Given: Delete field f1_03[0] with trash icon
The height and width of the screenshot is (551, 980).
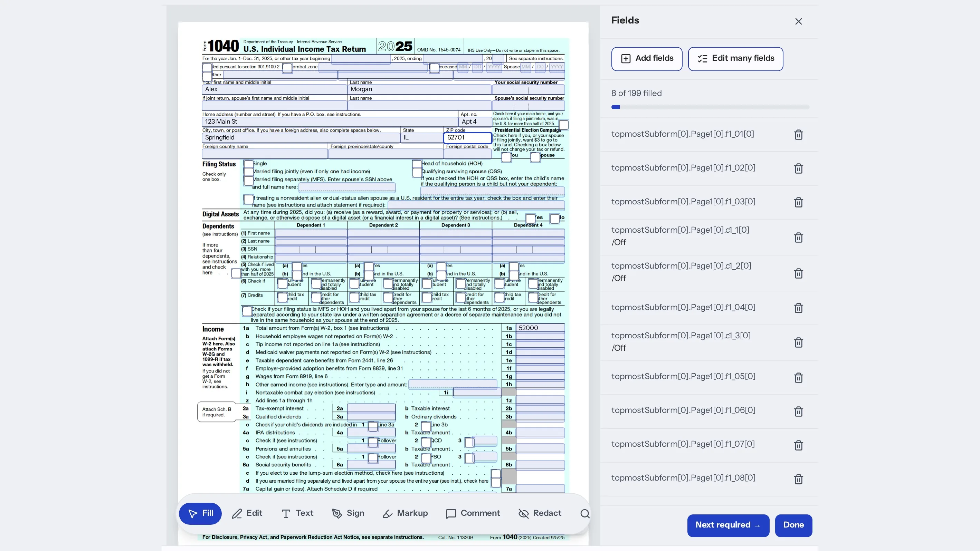Looking at the screenshot, I should tap(798, 202).
